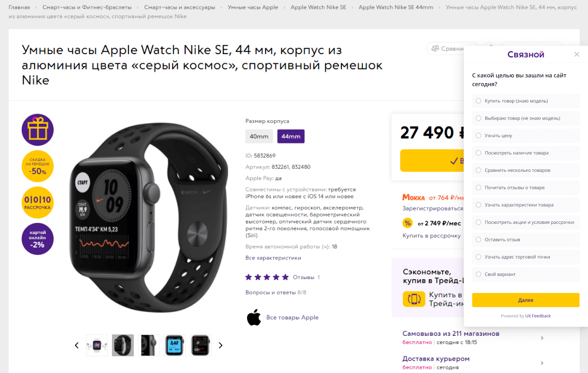Close the Связной survey popup

[577, 54]
